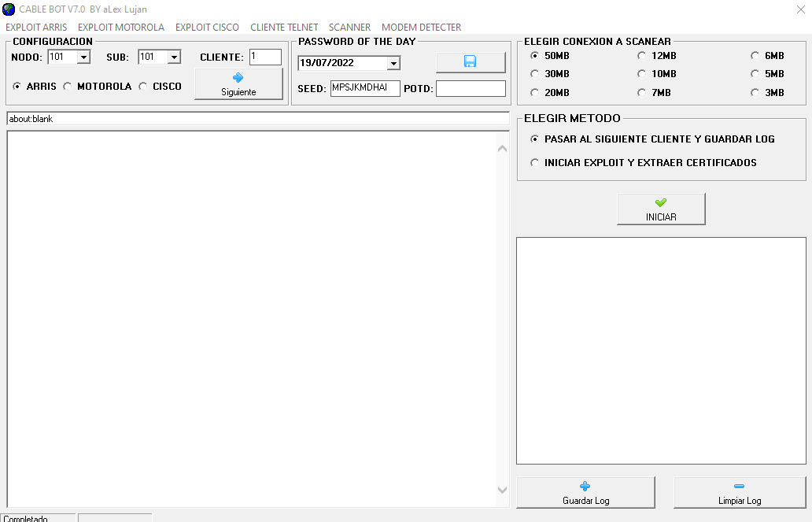The image size is (812, 522).
Task: Open the CLIENTE TELNET menu
Action: tap(284, 28)
